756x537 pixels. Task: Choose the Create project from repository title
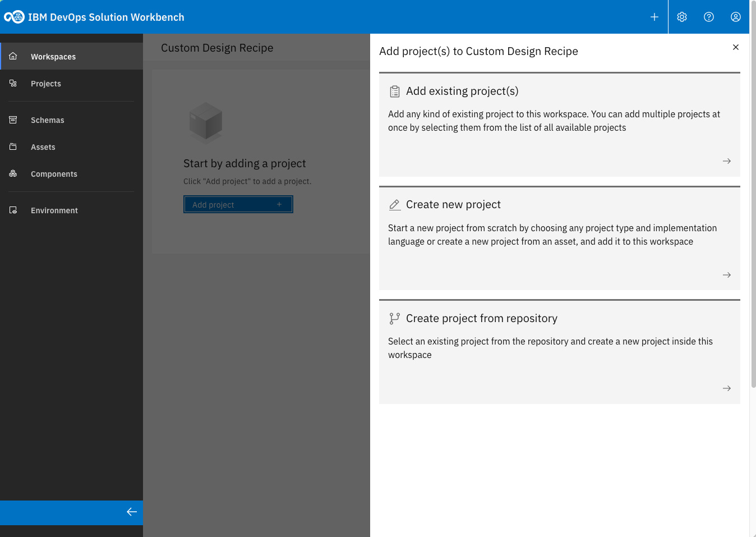point(482,318)
